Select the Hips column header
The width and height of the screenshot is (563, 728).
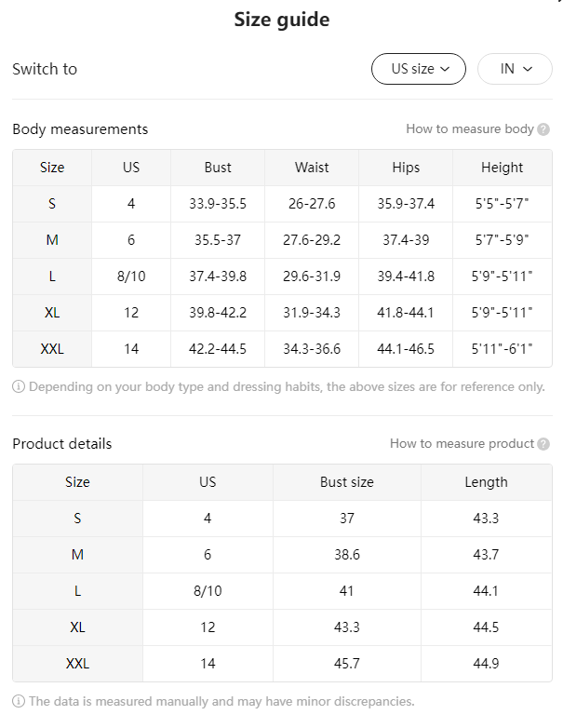406,168
